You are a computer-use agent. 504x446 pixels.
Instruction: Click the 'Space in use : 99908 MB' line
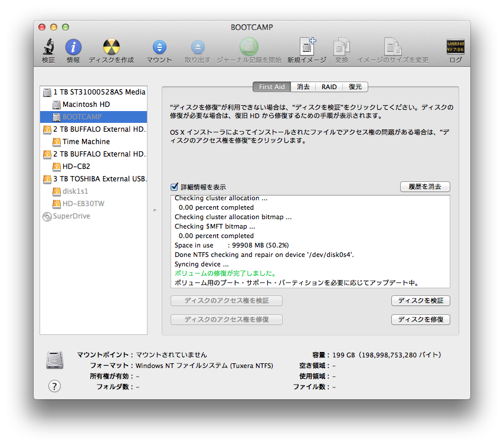(231, 245)
